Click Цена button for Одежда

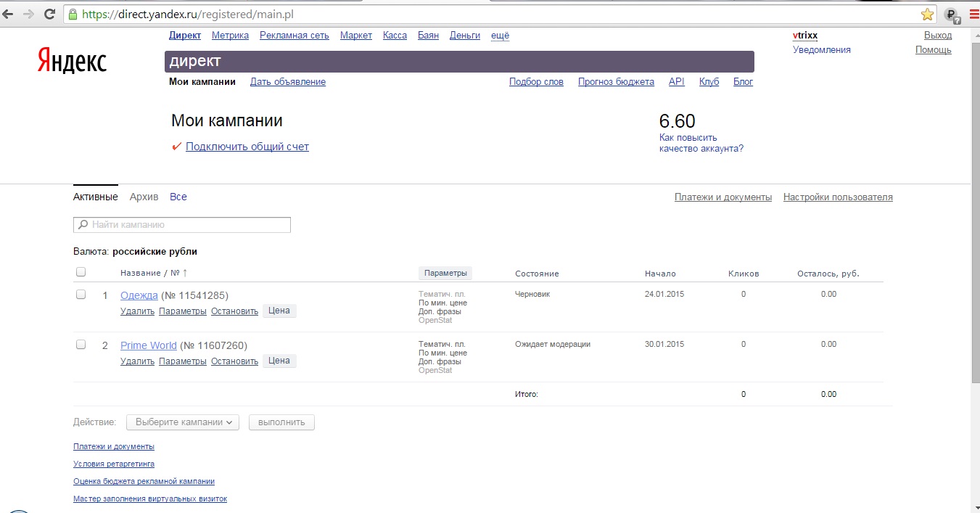click(279, 311)
